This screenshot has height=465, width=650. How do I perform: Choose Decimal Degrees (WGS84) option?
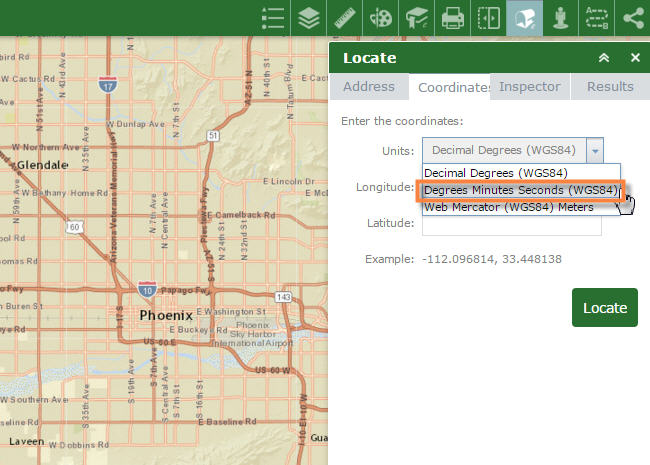pos(521,173)
